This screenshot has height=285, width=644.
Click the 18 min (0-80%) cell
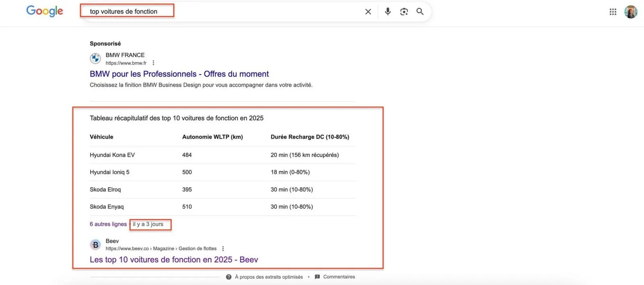[x=290, y=172]
